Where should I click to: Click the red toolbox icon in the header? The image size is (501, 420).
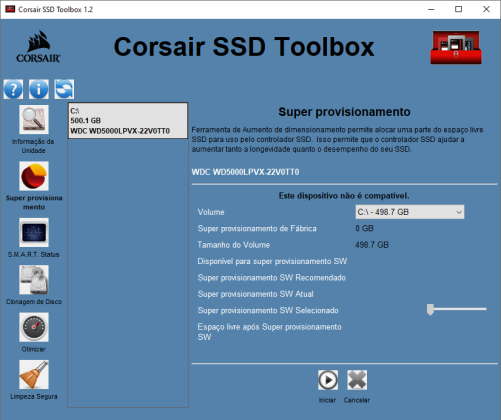pos(456,47)
